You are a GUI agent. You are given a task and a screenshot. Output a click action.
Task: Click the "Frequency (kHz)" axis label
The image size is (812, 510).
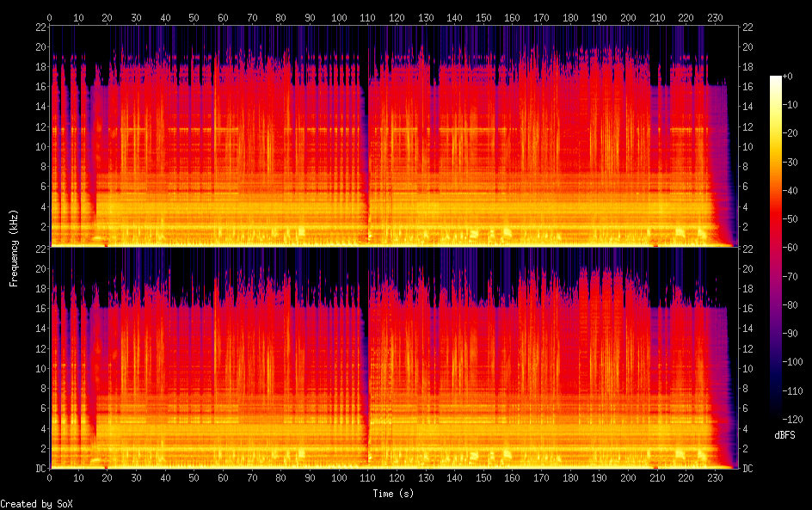pyautogui.click(x=14, y=248)
